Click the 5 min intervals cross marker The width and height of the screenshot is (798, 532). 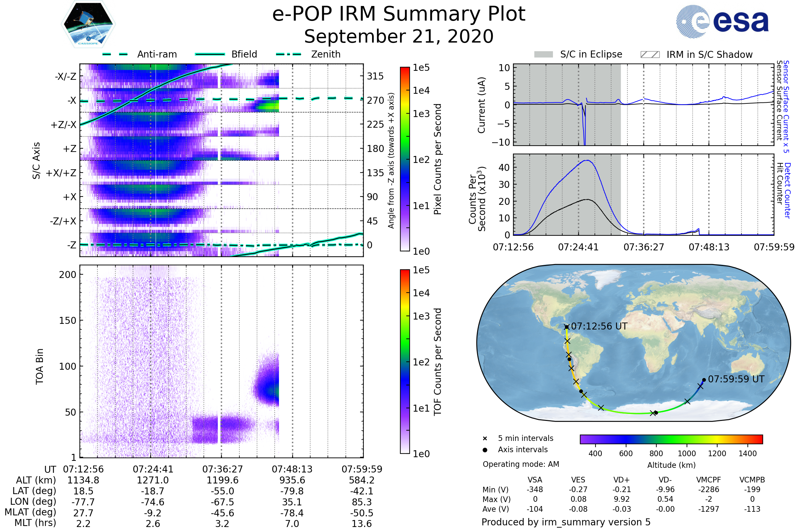(x=485, y=438)
